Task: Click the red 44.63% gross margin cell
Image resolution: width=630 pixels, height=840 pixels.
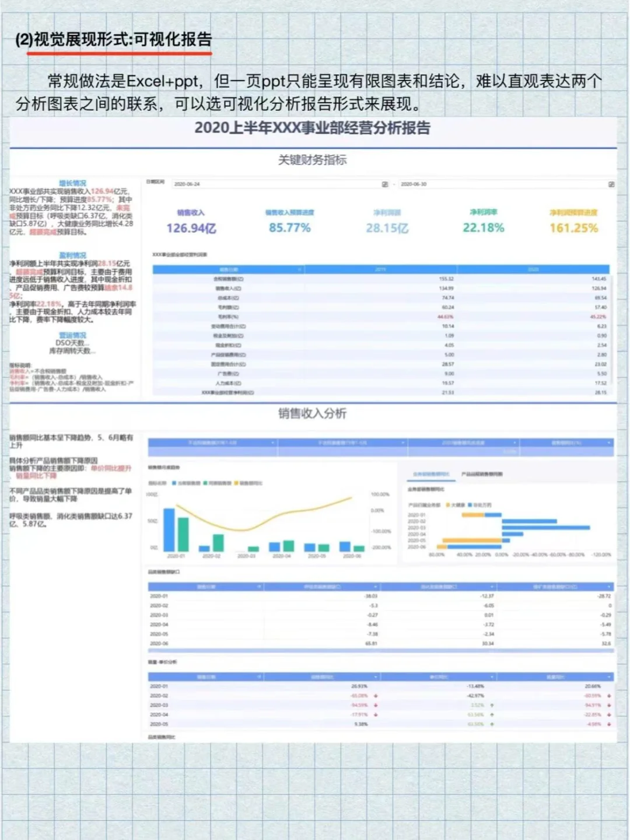Action: [x=446, y=317]
